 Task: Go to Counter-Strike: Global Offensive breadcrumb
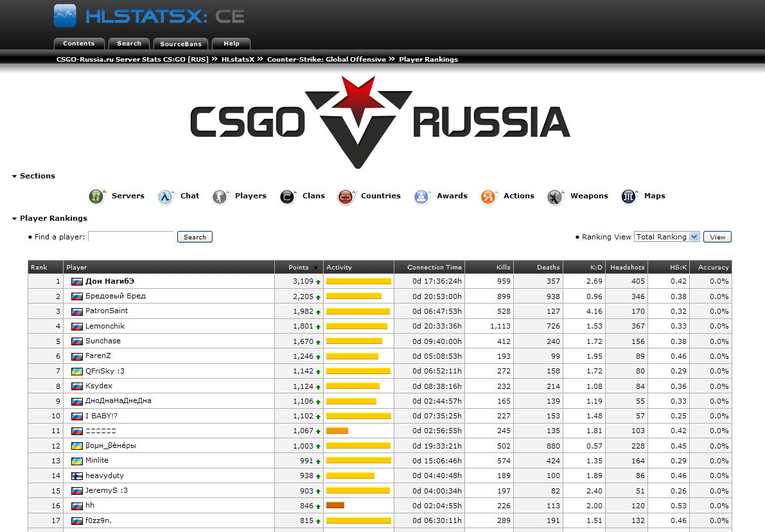click(x=326, y=60)
